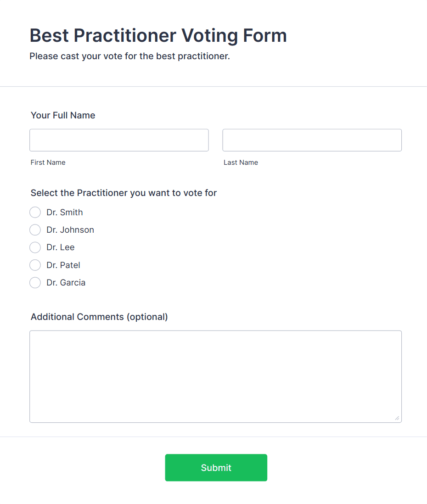Image resolution: width=427 pixels, height=504 pixels.
Task: Click the Last Name label
Action: pyautogui.click(x=241, y=162)
